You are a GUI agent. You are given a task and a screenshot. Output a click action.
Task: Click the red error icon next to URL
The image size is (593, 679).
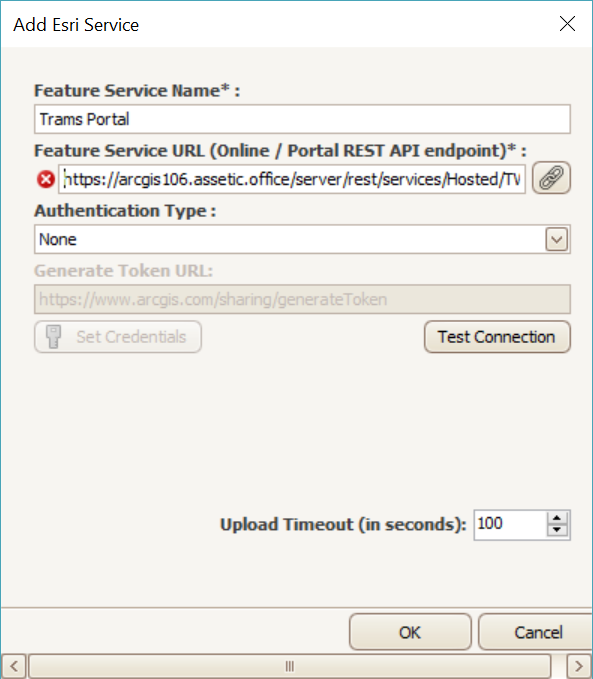[45, 179]
